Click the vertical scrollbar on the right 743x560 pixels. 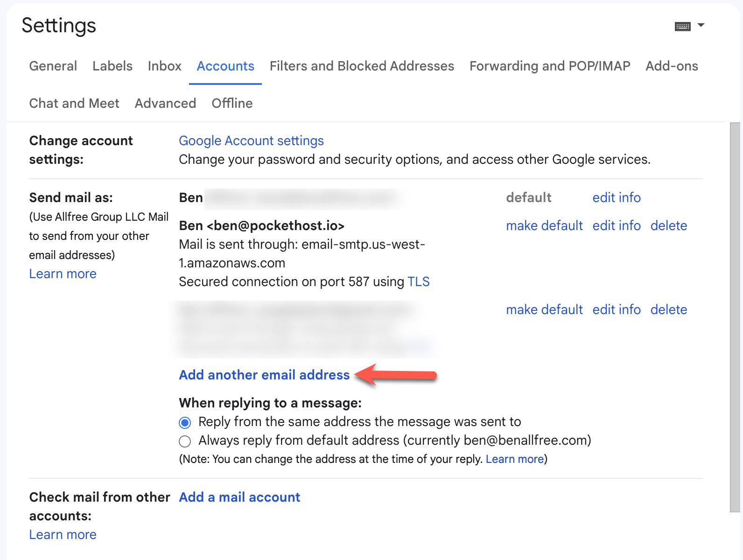[735, 317]
